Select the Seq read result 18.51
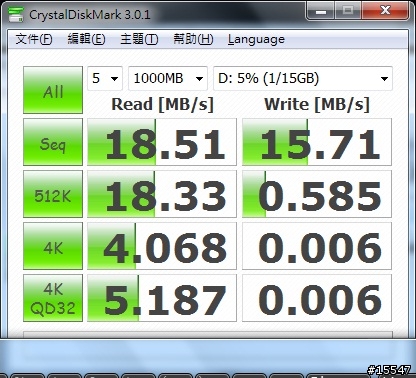The height and width of the screenshot is (378, 416). [x=162, y=142]
